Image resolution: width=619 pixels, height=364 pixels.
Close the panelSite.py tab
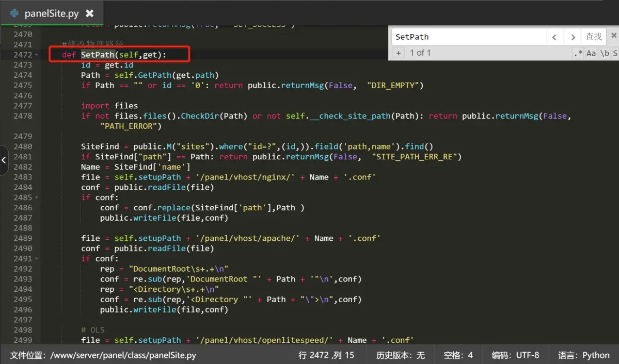pos(90,13)
